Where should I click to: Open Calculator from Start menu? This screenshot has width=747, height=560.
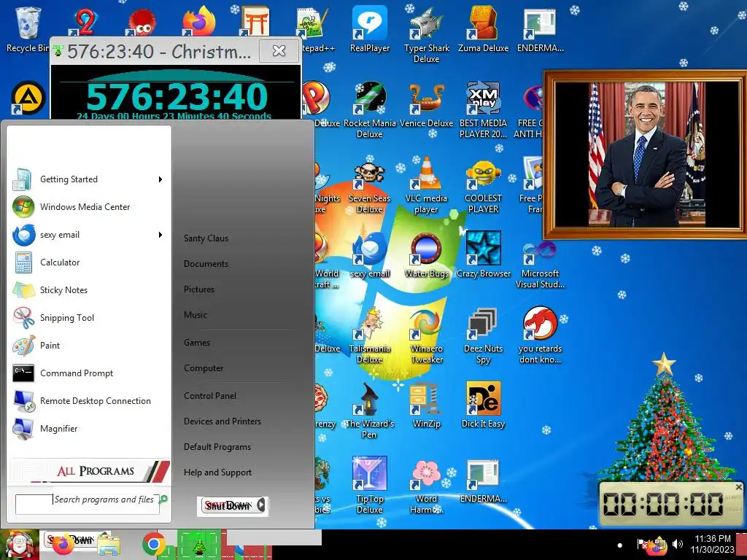tap(88, 262)
